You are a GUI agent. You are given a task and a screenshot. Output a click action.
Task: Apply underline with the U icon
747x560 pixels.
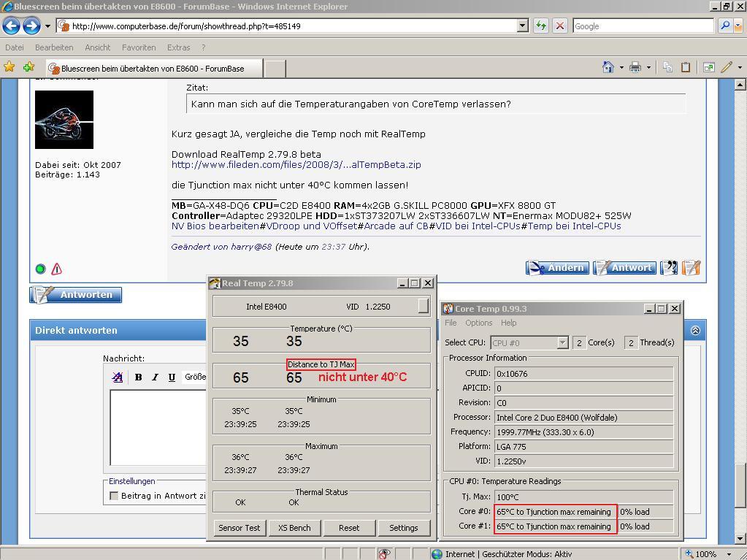coord(172,377)
